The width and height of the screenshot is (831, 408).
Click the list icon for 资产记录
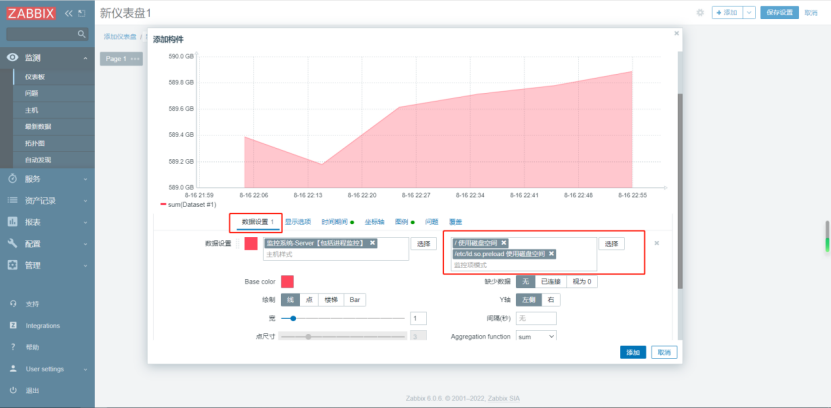pyautogui.click(x=13, y=201)
